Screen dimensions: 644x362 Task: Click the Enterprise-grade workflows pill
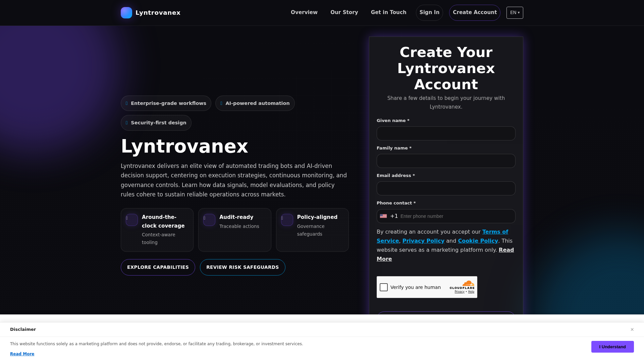(x=166, y=103)
